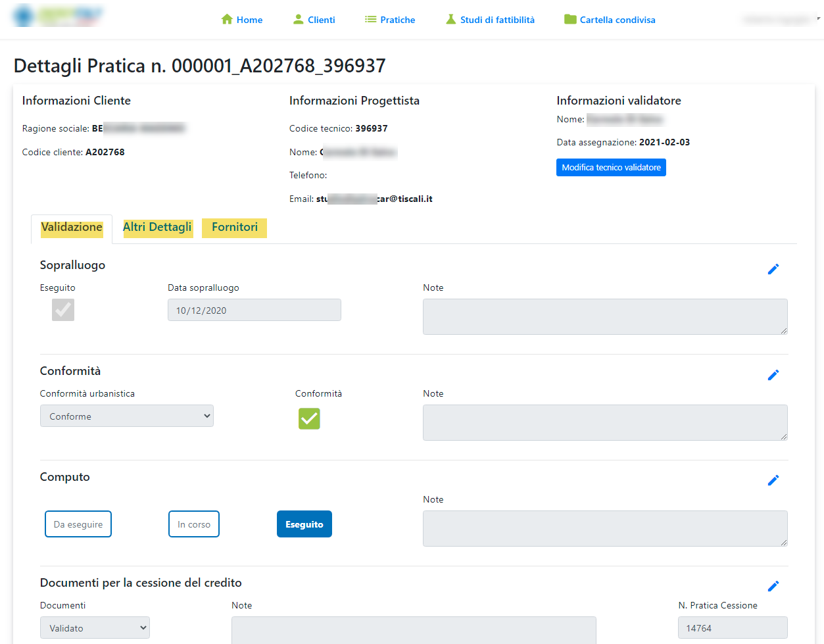
Task: Click the Clienti person icon
Action: [x=299, y=20]
